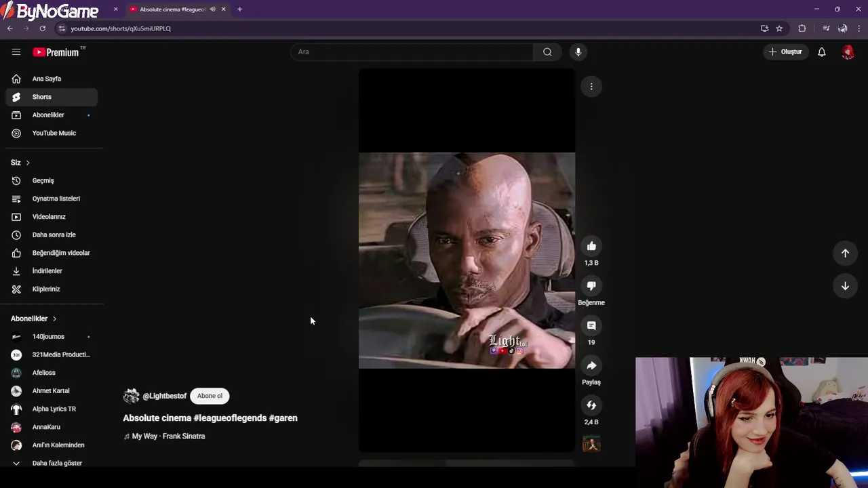Go to previous Short with up arrow

click(845, 253)
